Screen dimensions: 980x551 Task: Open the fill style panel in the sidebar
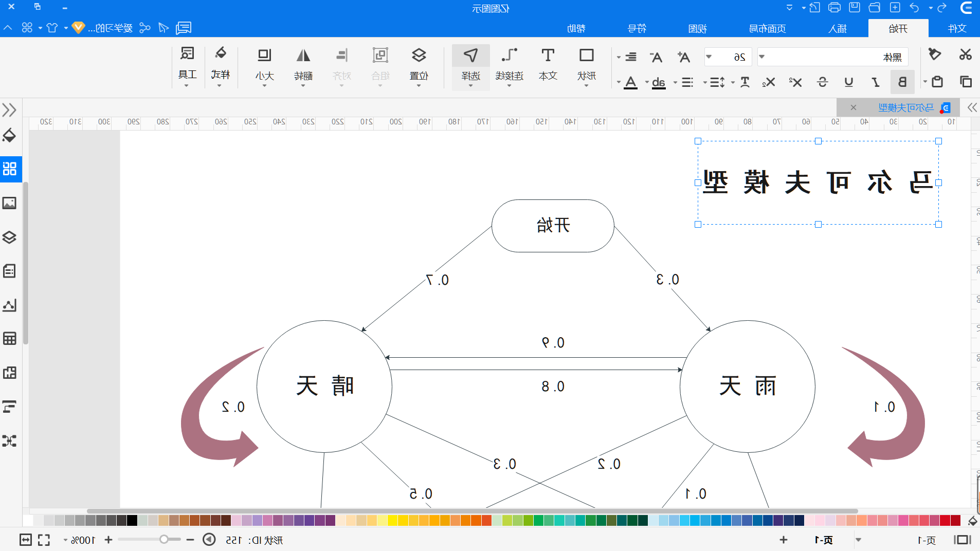[9, 135]
